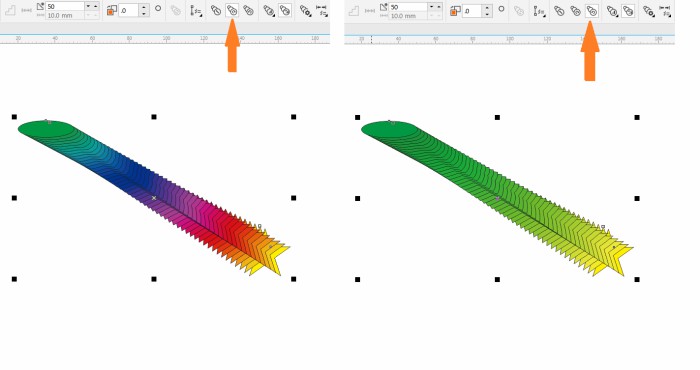Decrease blend steps above the green blend
The width and height of the screenshot is (700, 370).
(x=432, y=7)
